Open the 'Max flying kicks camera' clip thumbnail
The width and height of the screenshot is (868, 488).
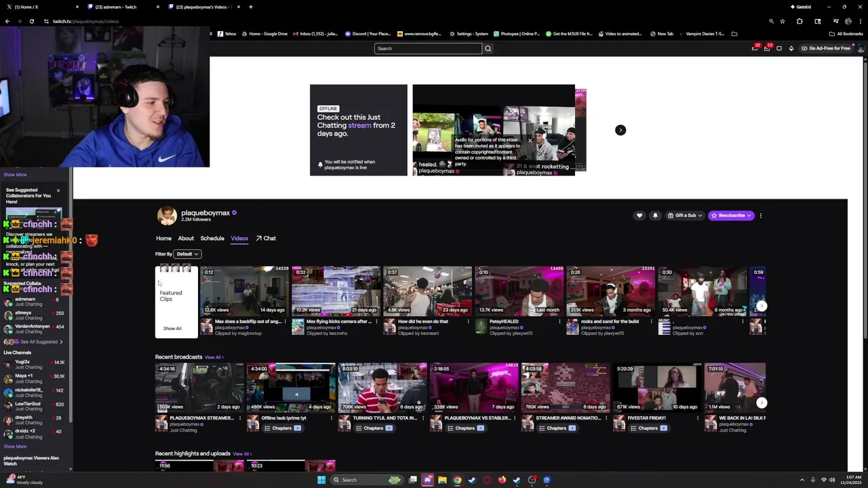pyautogui.click(x=336, y=291)
